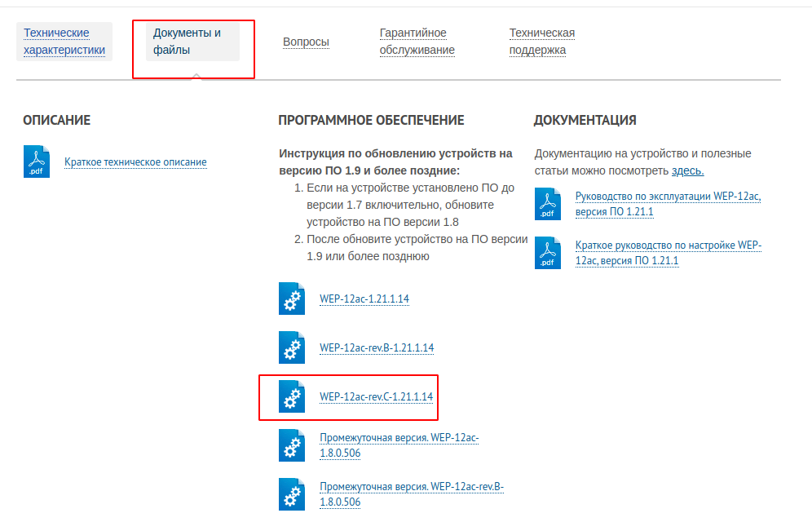Viewport: 812px width, 522px height.
Task: Click gear file icon beside WEP-12ac-rev.B-1.21.1.14
Action: (292, 347)
